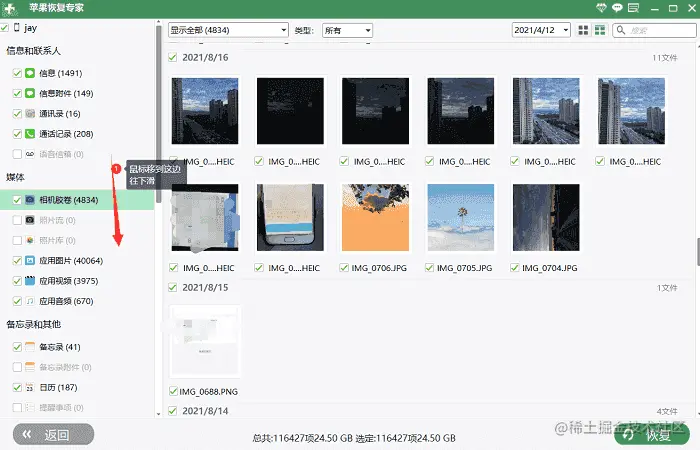Uncheck the 2021/8/16 date group checkbox
The width and height of the screenshot is (700, 450).
point(172,57)
